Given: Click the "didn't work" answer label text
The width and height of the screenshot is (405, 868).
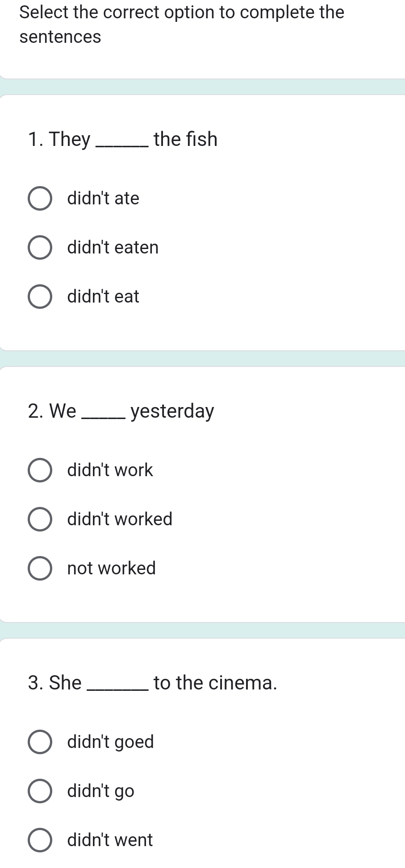Looking at the screenshot, I should pos(110,470).
